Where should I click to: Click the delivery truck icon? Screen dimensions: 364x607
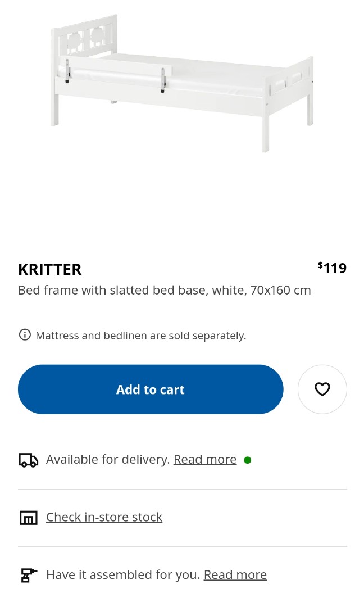(x=28, y=460)
